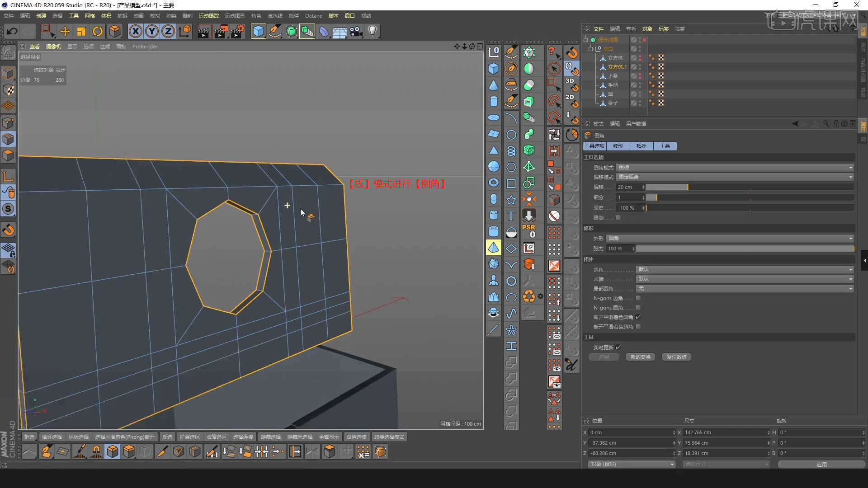Enable the X axis lock icon

136,31
